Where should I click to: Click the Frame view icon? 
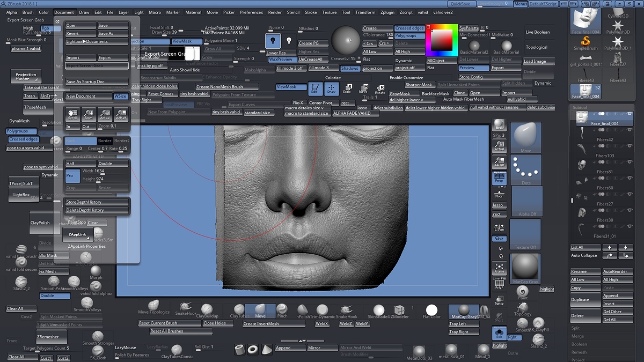(499, 268)
